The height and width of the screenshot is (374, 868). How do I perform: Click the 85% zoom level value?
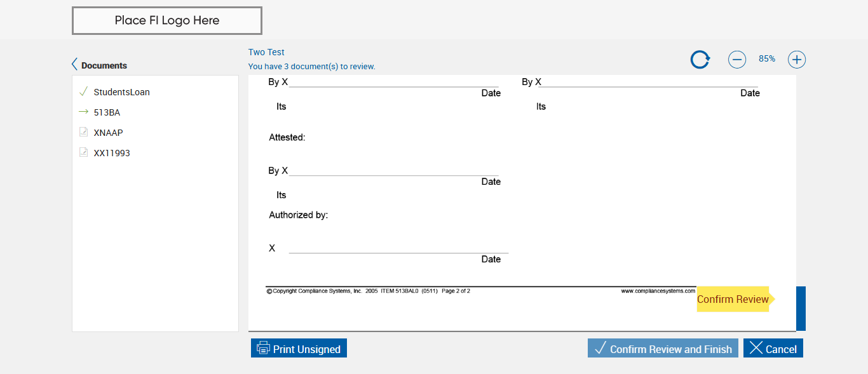pos(766,58)
